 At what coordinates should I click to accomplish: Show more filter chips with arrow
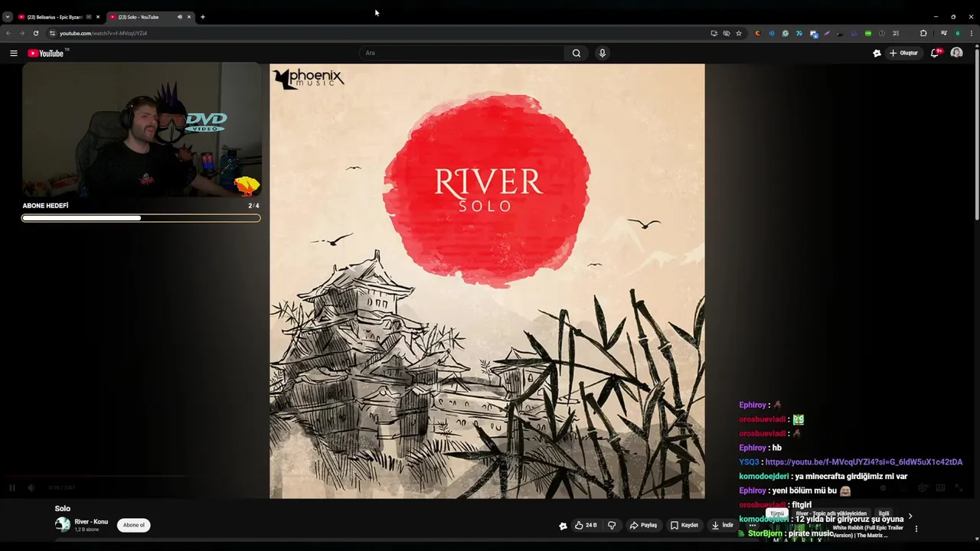pos(910,517)
